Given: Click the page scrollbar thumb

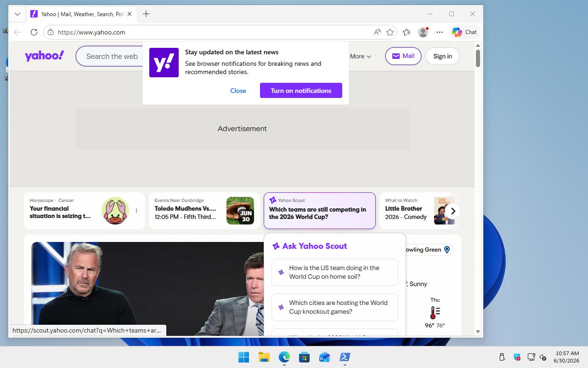Looking at the screenshot, I should (478, 58).
